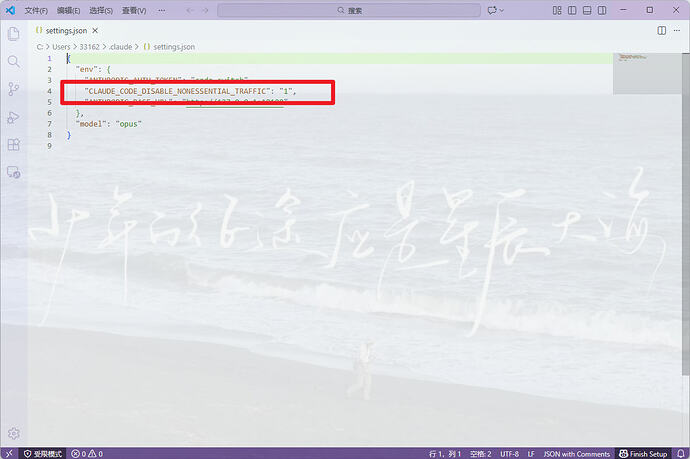Change the LF line ending

pyautogui.click(x=531, y=454)
